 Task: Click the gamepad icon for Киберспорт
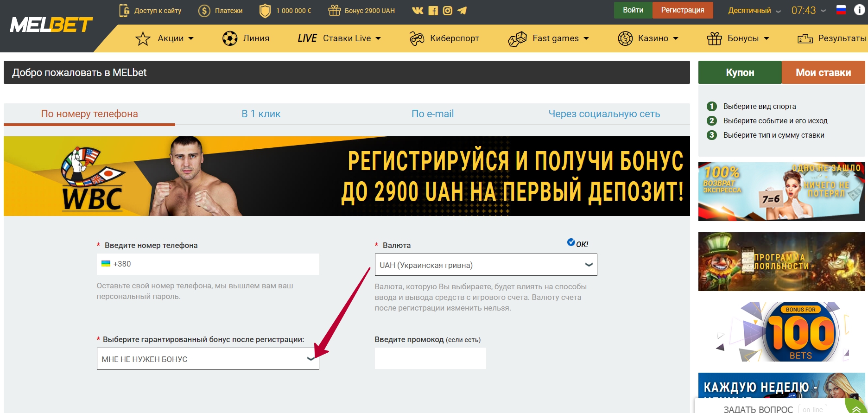[x=417, y=38]
